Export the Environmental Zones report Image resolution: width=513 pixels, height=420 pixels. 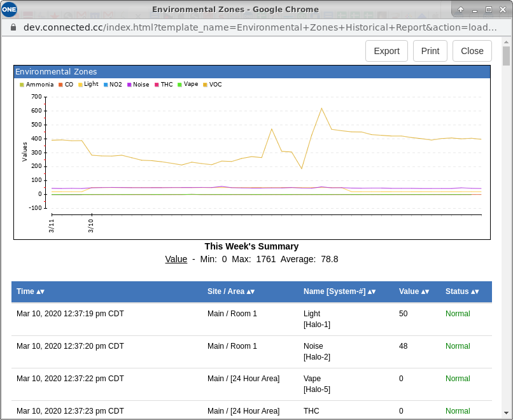point(386,51)
